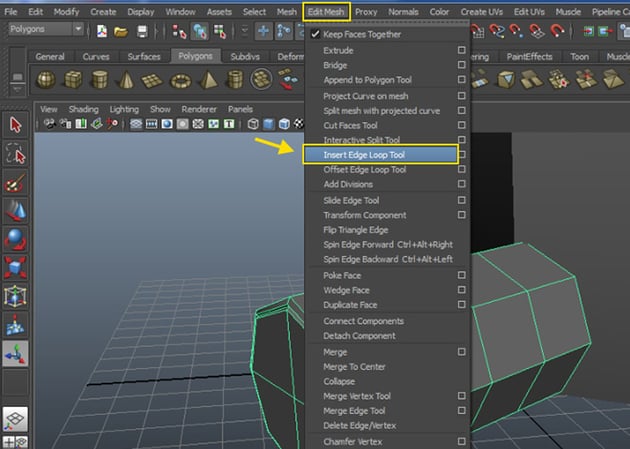
Task: Click the open scene folder icon
Action: point(121,31)
